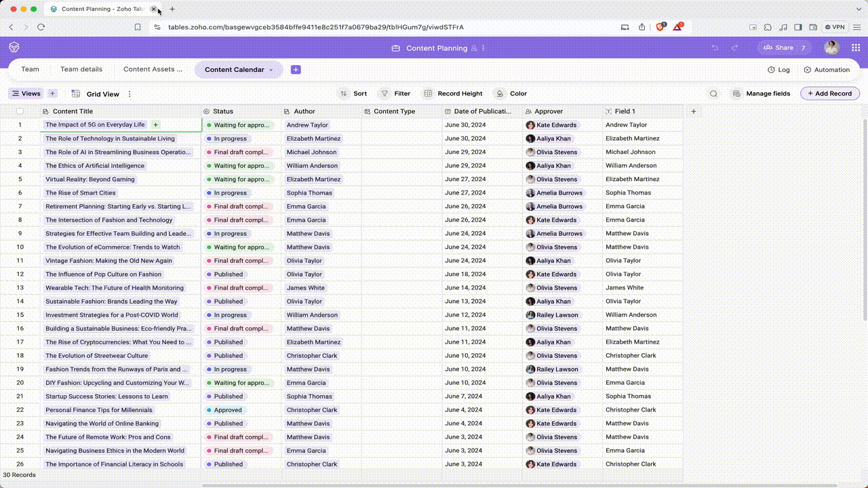Open the Color tool
868x488 pixels.
(511, 94)
